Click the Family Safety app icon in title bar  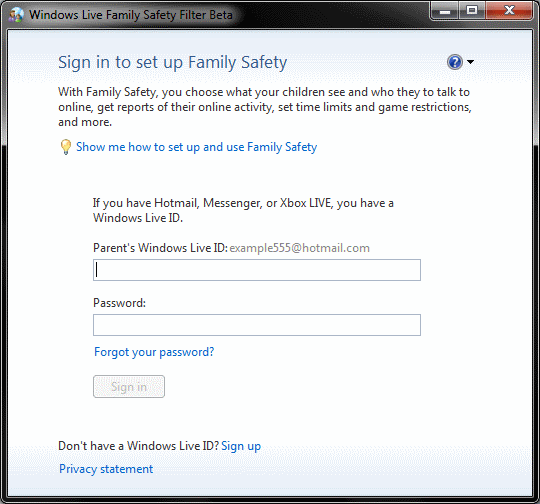(x=16, y=15)
